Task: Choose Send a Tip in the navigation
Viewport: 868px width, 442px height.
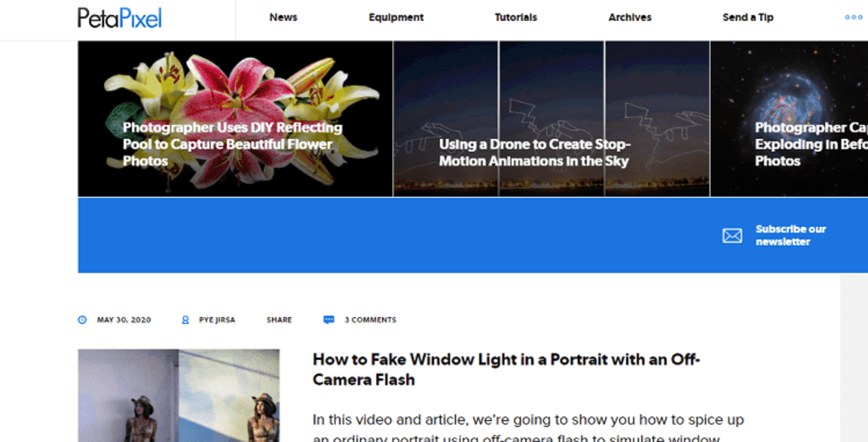Action: pos(747,17)
